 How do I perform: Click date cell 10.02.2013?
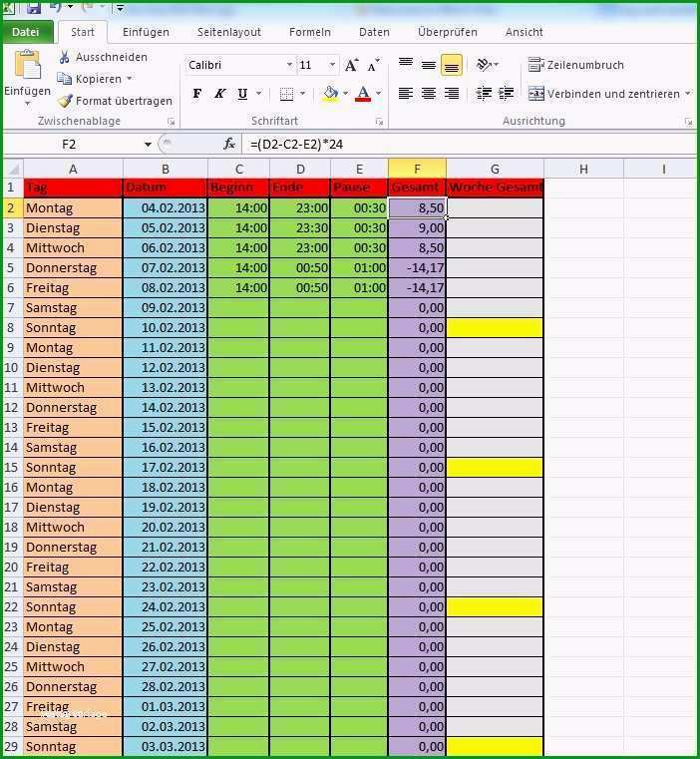[x=166, y=328]
